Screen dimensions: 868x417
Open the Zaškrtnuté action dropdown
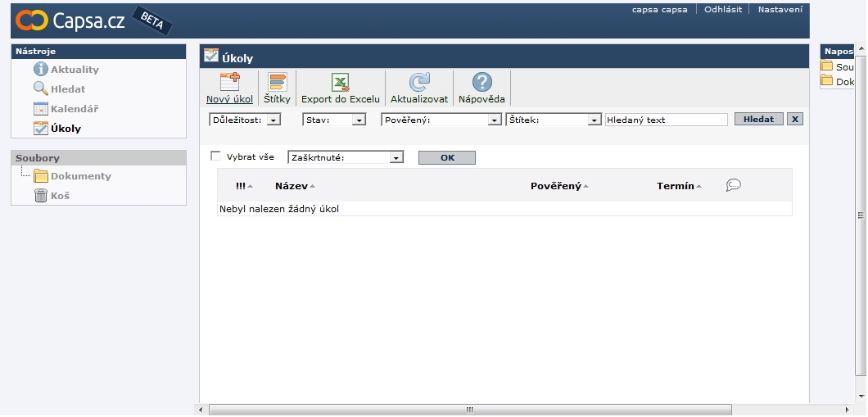(x=346, y=157)
